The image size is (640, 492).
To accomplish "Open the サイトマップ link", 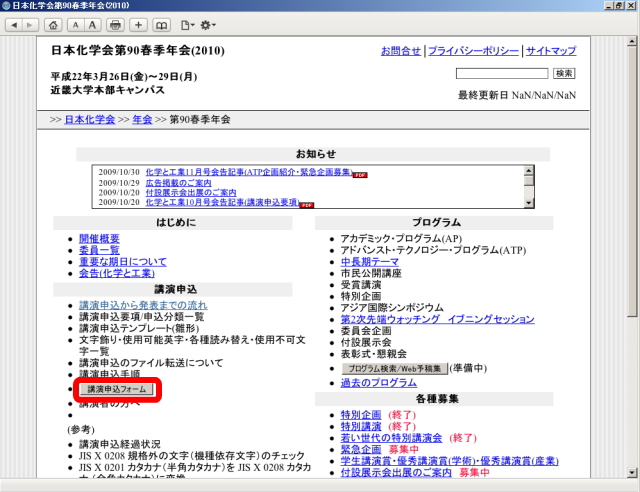I will coord(551,51).
